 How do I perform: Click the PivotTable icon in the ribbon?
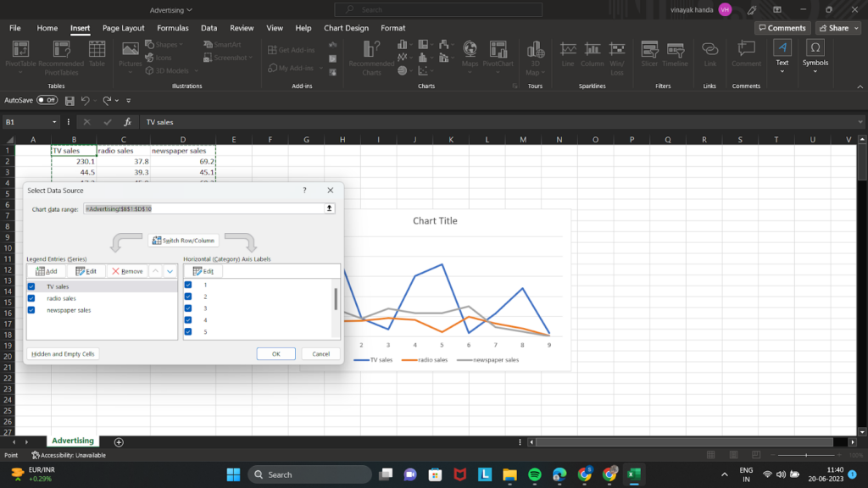[x=20, y=50]
